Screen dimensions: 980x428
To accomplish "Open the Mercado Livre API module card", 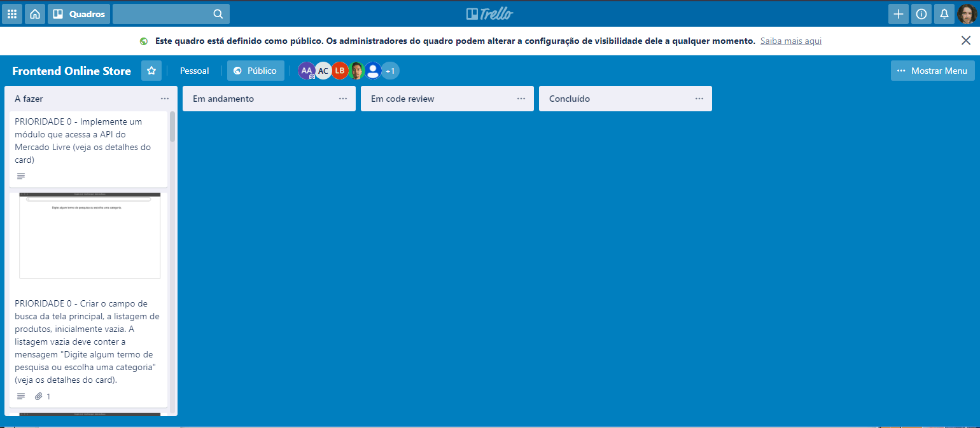I will pos(88,149).
